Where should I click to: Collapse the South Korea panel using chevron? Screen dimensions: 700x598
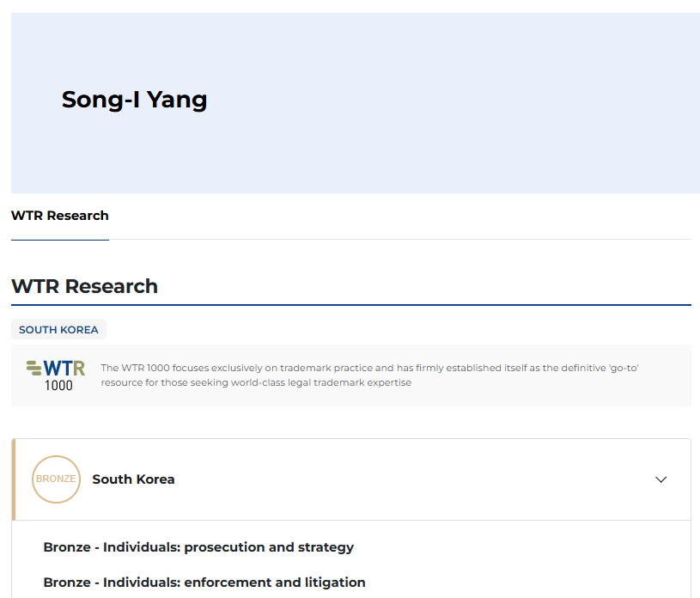point(660,479)
